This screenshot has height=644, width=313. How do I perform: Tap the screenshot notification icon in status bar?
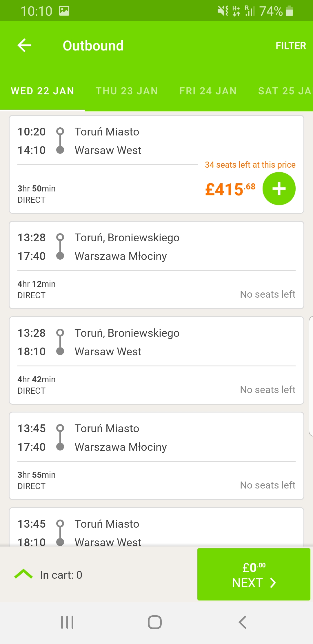[x=64, y=11]
